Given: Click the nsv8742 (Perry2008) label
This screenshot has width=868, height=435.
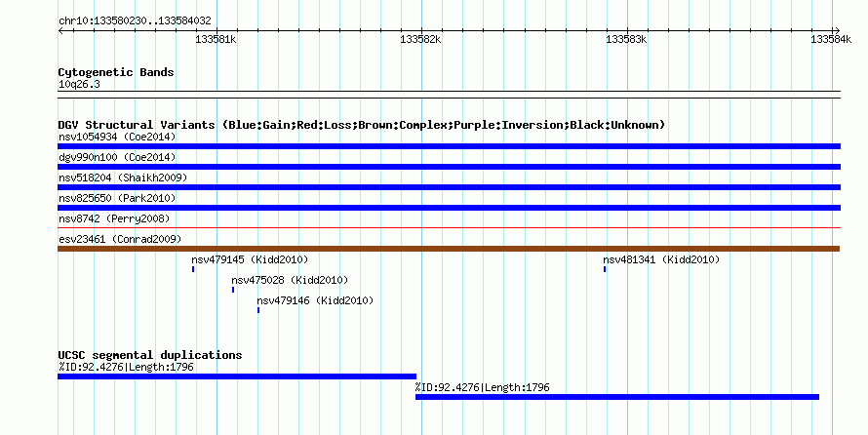Looking at the screenshot, I should click(x=114, y=218).
